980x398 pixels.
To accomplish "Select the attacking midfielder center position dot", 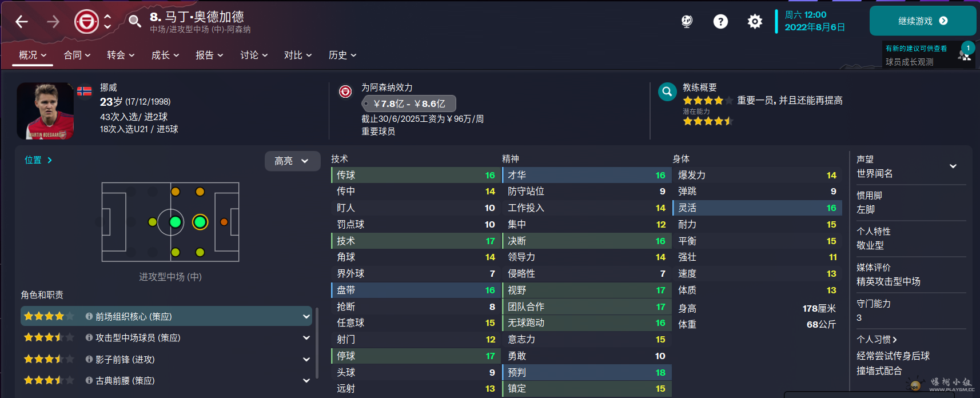I will coord(200,222).
